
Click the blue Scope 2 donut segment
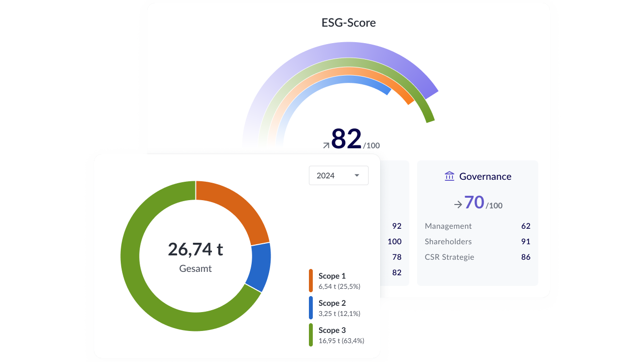coord(259,267)
